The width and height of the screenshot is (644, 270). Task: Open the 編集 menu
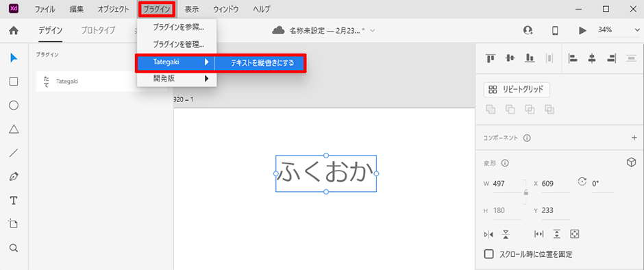click(77, 9)
